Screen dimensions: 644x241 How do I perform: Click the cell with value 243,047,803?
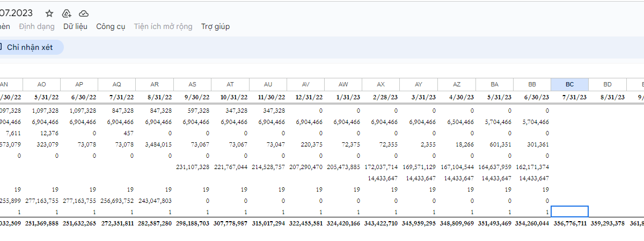click(155, 200)
